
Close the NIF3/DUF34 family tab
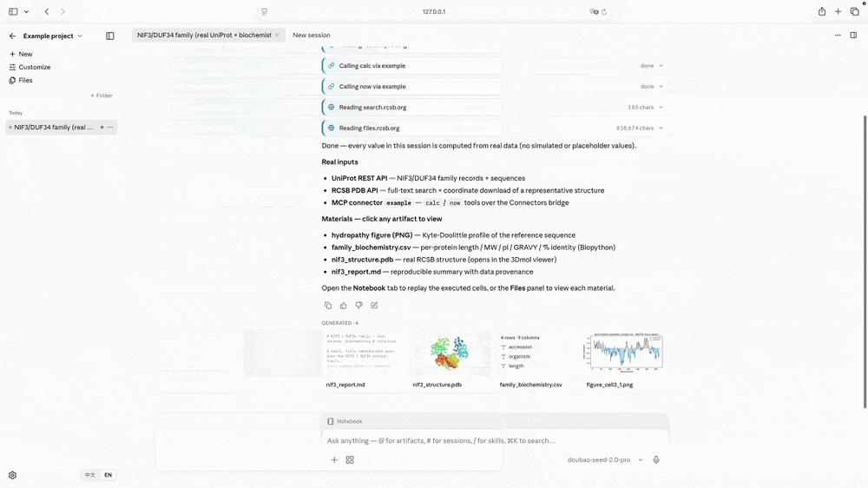point(277,35)
